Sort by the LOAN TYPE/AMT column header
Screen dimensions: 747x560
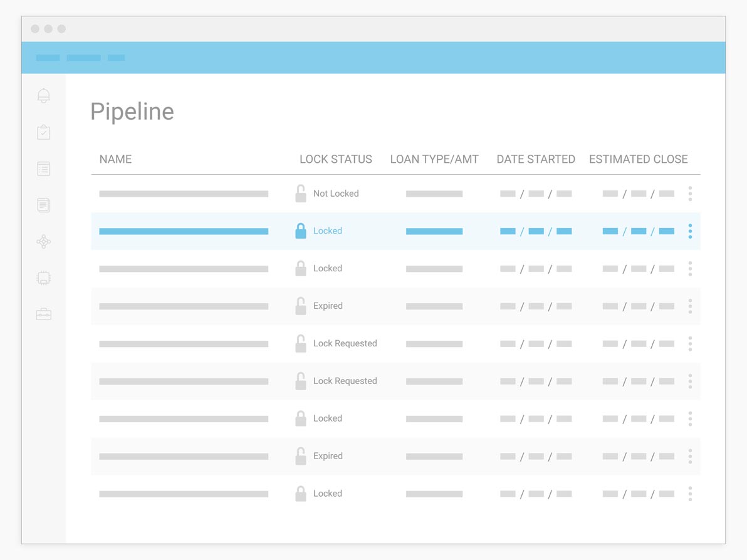tap(434, 159)
